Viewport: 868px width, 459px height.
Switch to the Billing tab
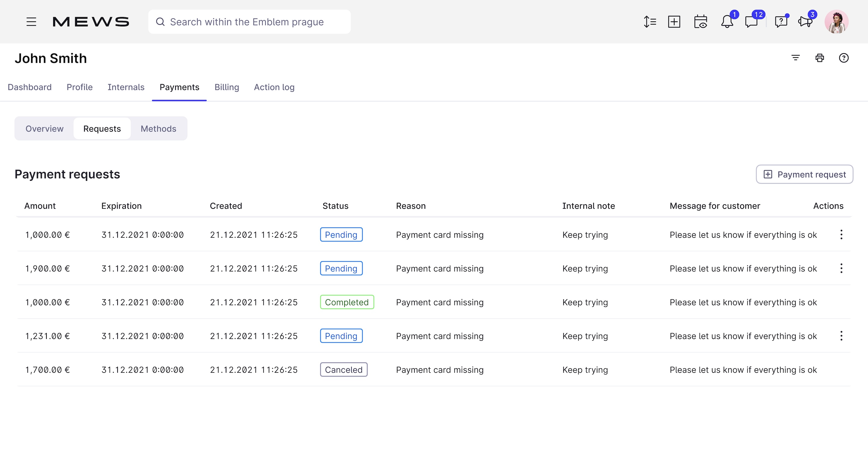click(x=226, y=87)
